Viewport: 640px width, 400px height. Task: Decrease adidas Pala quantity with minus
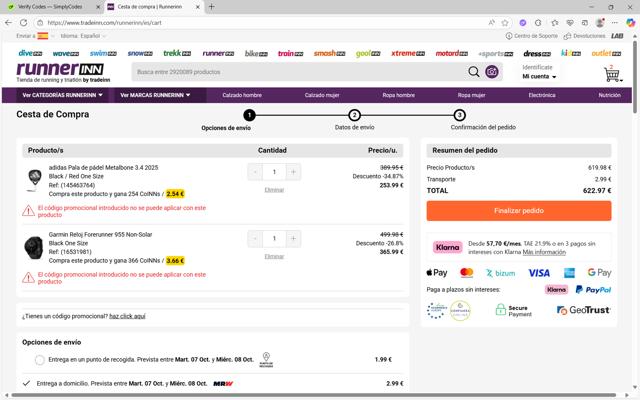click(255, 172)
